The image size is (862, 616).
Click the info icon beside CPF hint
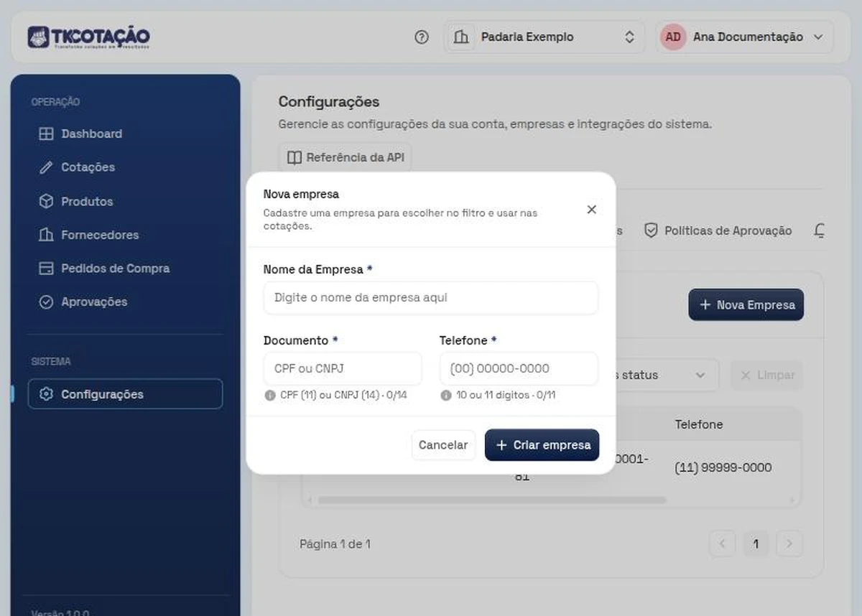(x=270, y=395)
